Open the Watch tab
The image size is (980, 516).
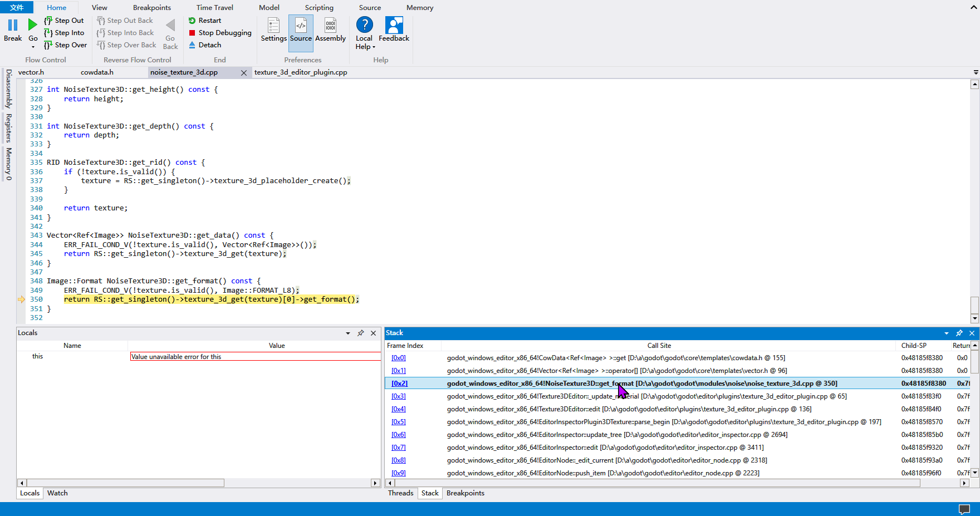point(57,493)
